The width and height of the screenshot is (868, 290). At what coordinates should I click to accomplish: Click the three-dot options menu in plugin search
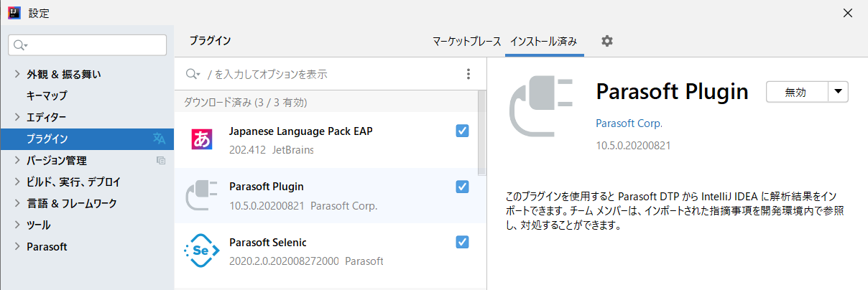tap(468, 74)
